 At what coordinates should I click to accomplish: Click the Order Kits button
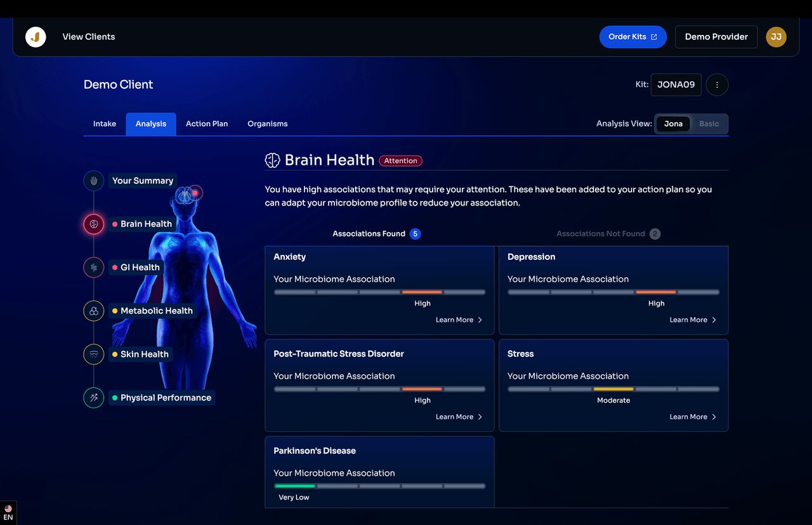[x=632, y=37]
